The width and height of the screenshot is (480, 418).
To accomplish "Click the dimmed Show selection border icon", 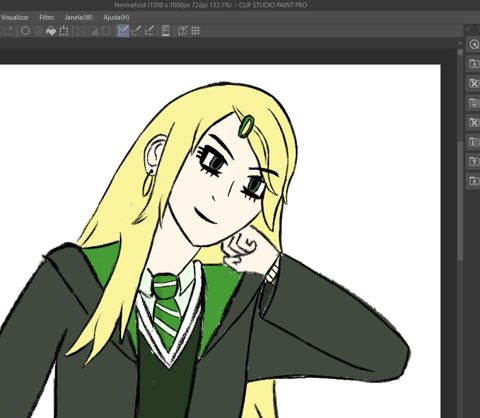I will [106, 31].
